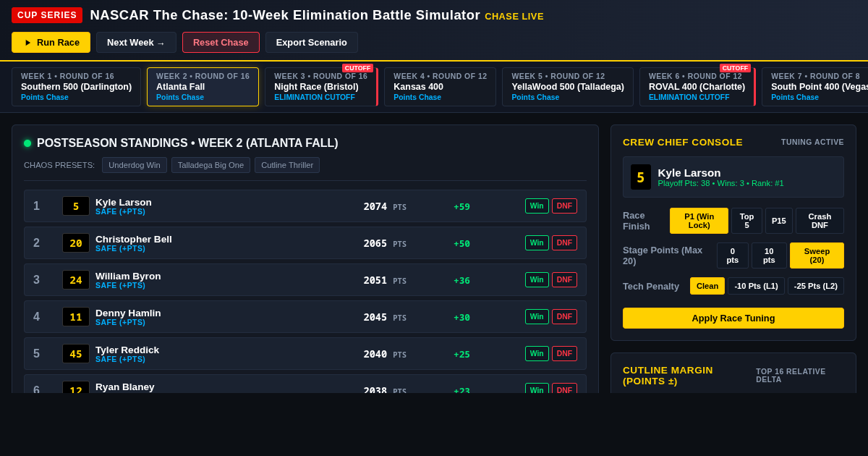Click Denny Hamlin's +30 margin

point(461,318)
